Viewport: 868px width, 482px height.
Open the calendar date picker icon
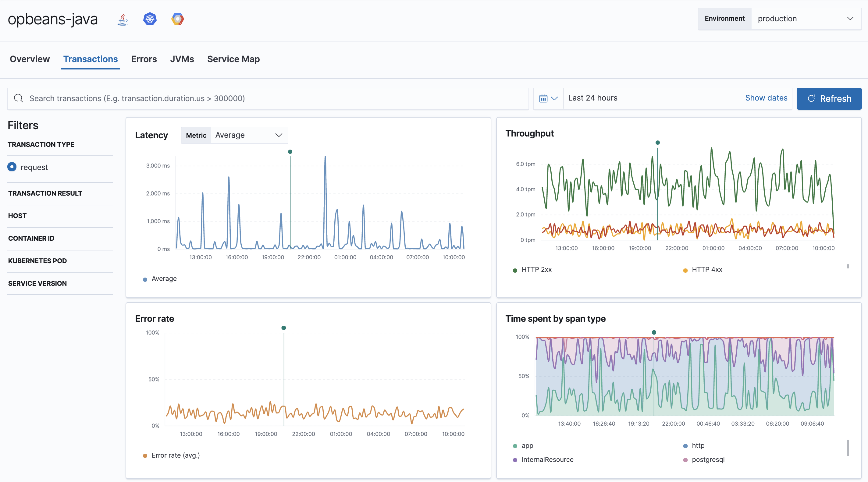pos(544,98)
